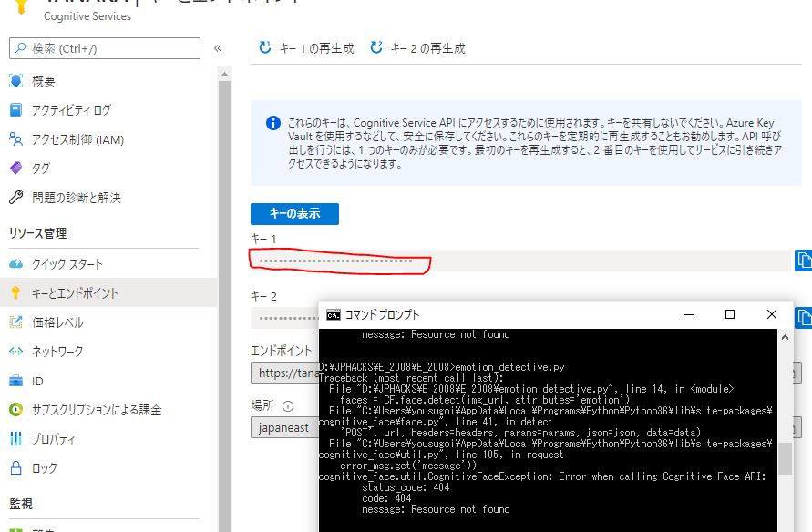
Task: Click the Regenerate Key 1 refresh icon
Action: 265,47
